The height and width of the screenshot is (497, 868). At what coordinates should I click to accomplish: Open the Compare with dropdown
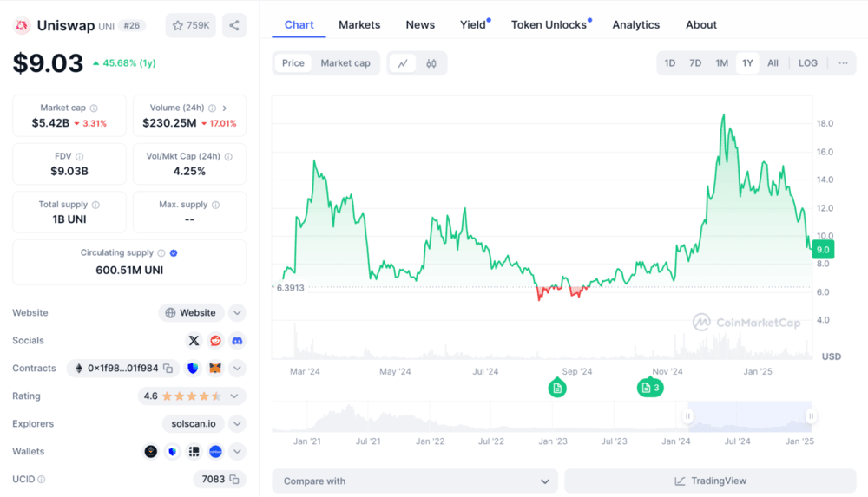tap(414, 481)
